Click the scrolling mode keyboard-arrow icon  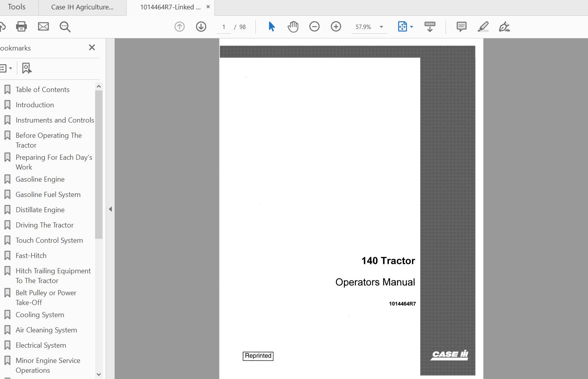click(430, 27)
